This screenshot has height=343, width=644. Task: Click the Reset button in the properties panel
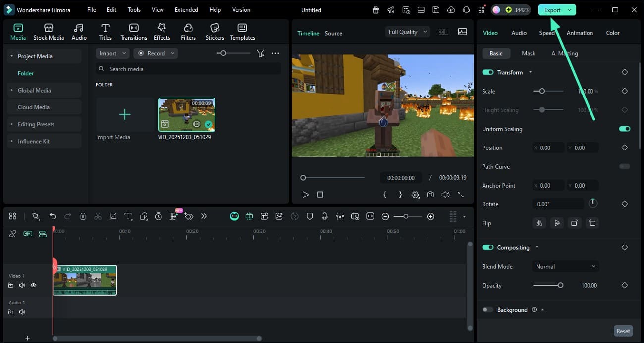[x=623, y=331]
